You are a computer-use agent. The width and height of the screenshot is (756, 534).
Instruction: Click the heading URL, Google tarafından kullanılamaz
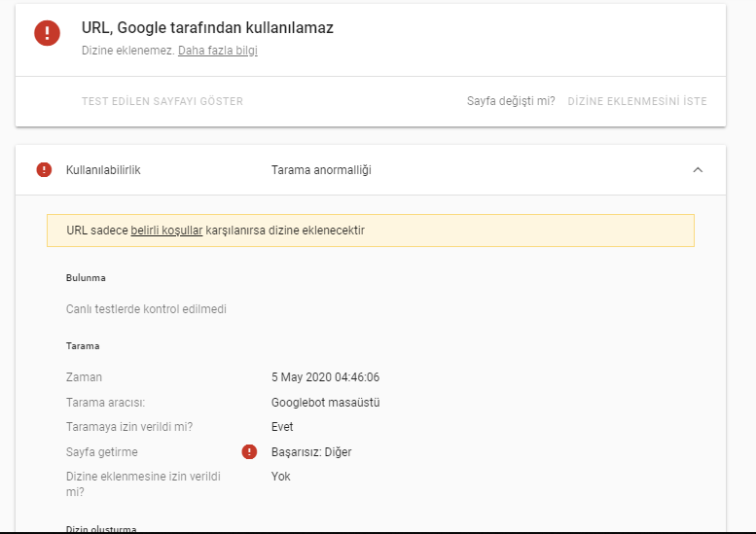[207, 28]
